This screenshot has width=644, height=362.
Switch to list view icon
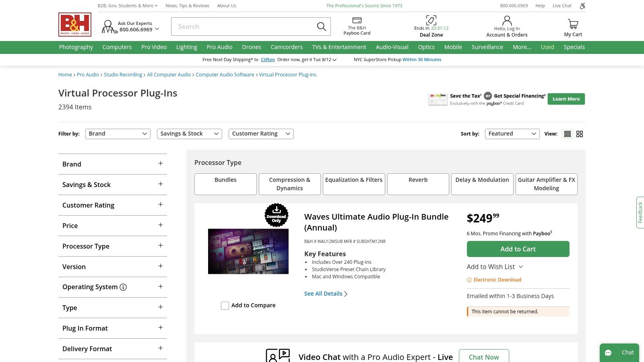coord(568,134)
